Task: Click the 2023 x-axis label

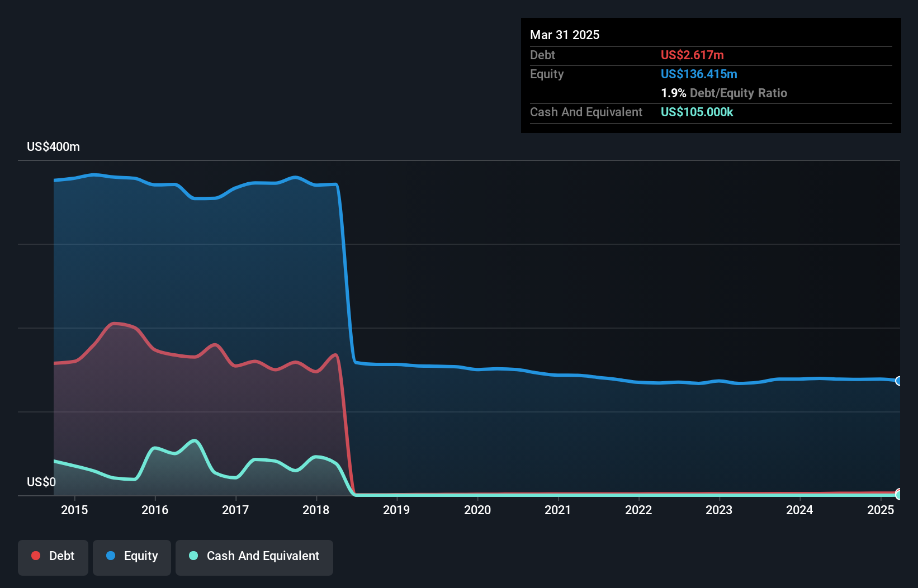Action: 719,510
